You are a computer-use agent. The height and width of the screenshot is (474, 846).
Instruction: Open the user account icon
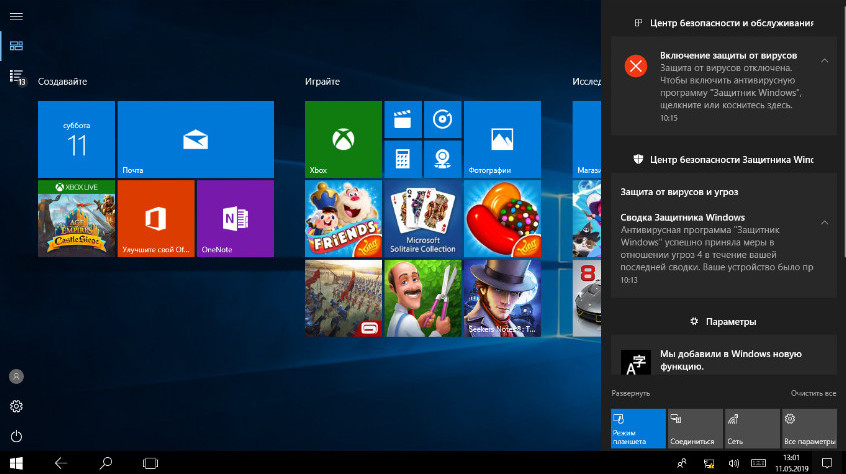coord(16,376)
